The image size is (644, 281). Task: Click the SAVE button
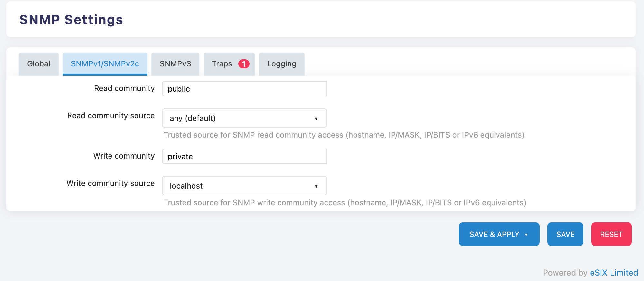(565, 234)
